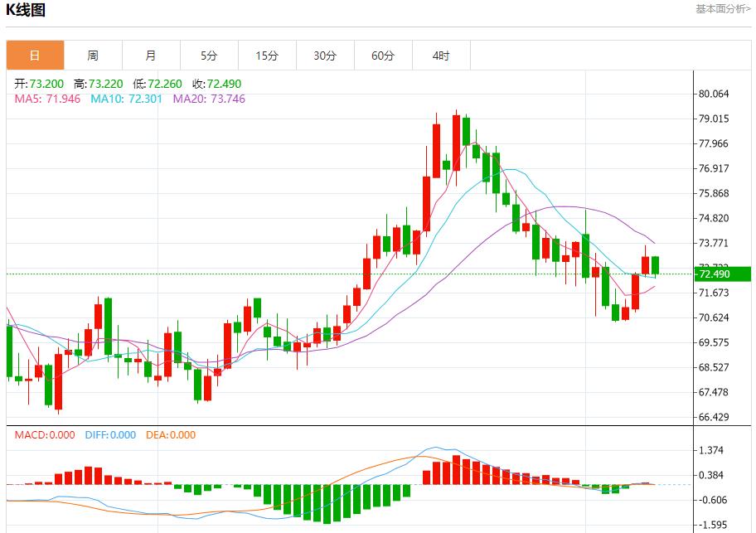Switch to the 5分 interval tab
The height and width of the screenshot is (533, 756).
pyautogui.click(x=209, y=56)
